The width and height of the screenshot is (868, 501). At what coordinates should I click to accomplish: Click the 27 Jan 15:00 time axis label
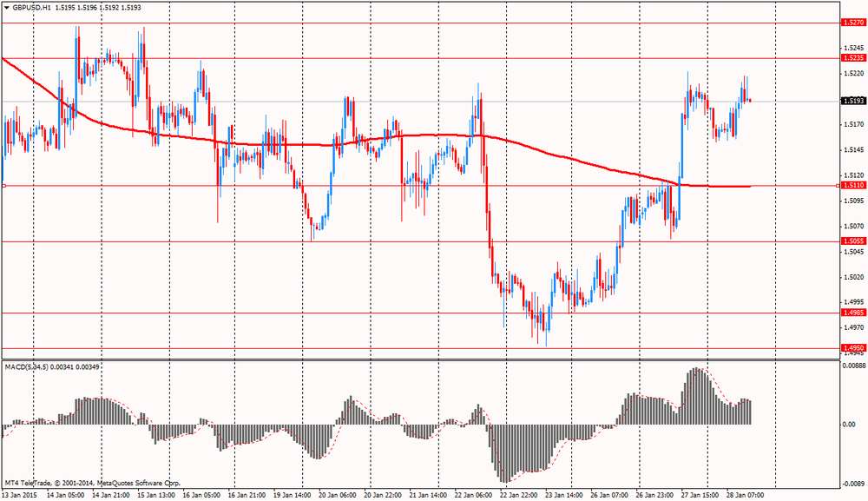point(700,495)
